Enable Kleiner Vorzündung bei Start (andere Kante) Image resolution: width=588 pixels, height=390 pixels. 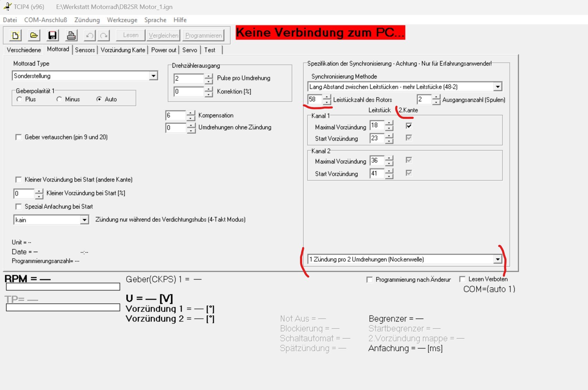click(19, 180)
